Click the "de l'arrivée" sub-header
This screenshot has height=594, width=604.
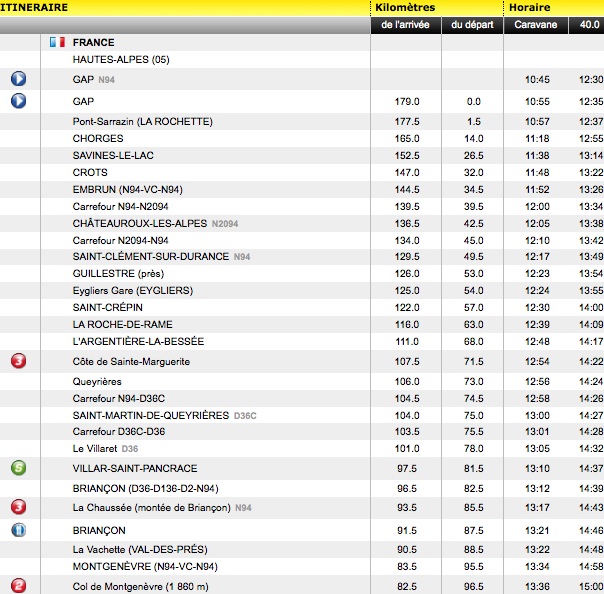pos(405,25)
